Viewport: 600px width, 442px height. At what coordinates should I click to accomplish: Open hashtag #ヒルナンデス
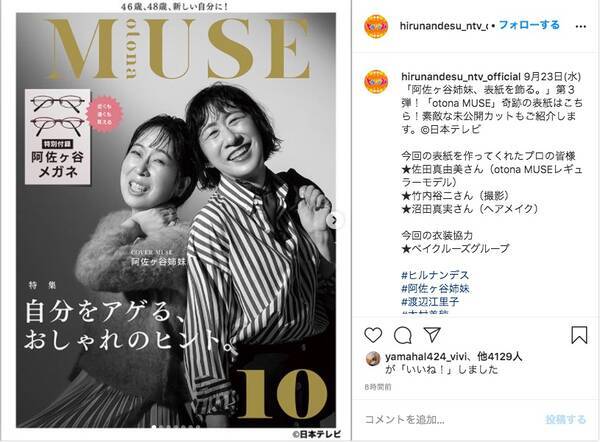point(435,275)
